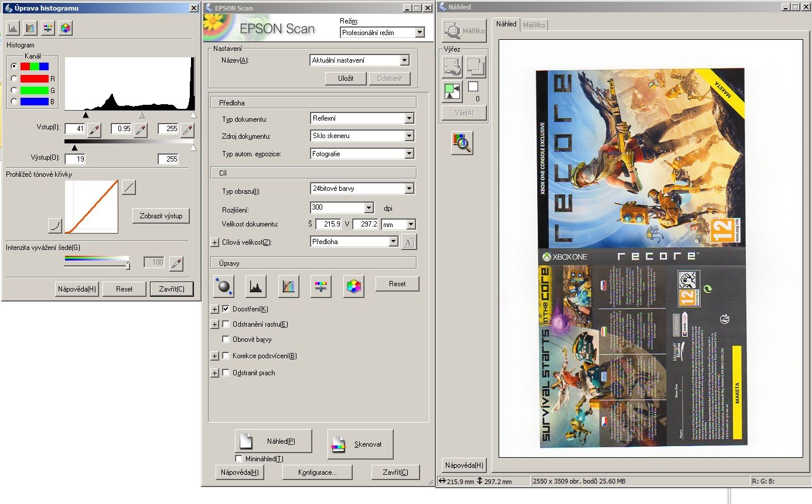Close the histogram window with Zavřít(C)
Image resolution: width=812 pixels, height=504 pixels.
[x=171, y=289]
